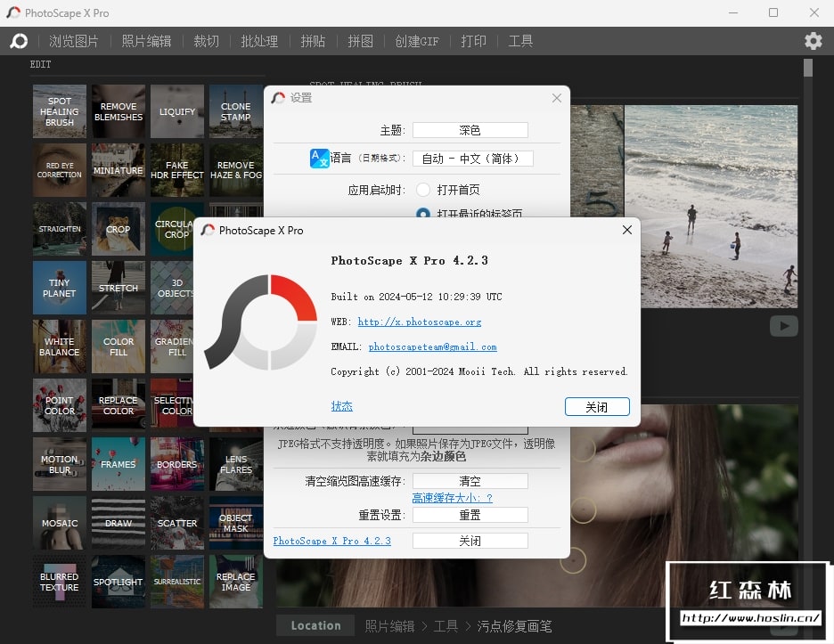
Task: Select the Scatter tile
Action: click(x=177, y=523)
